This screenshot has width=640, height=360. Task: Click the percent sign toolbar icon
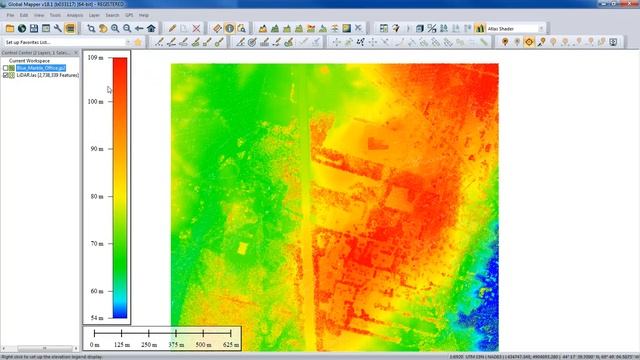432,28
